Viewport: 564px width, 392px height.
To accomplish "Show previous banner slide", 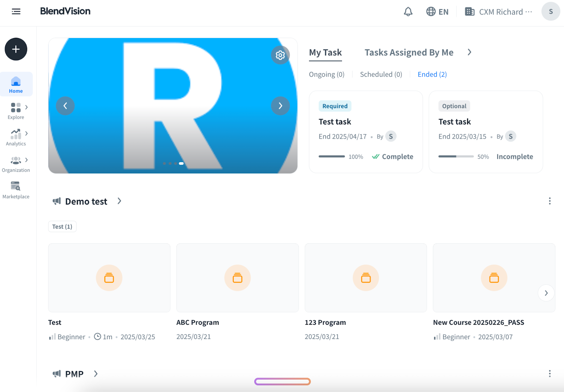I will [x=65, y=106].
